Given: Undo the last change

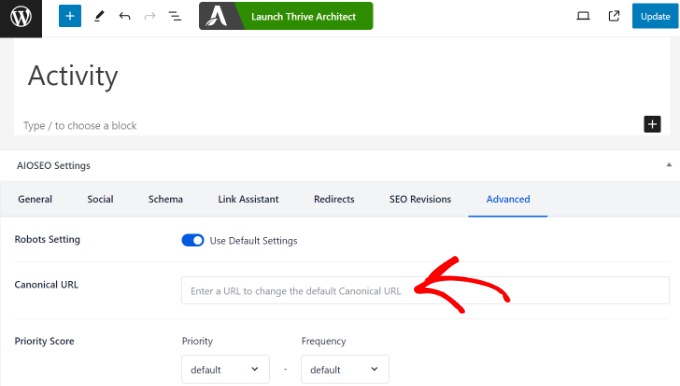Looking at the screenshot, I should 124,16.
